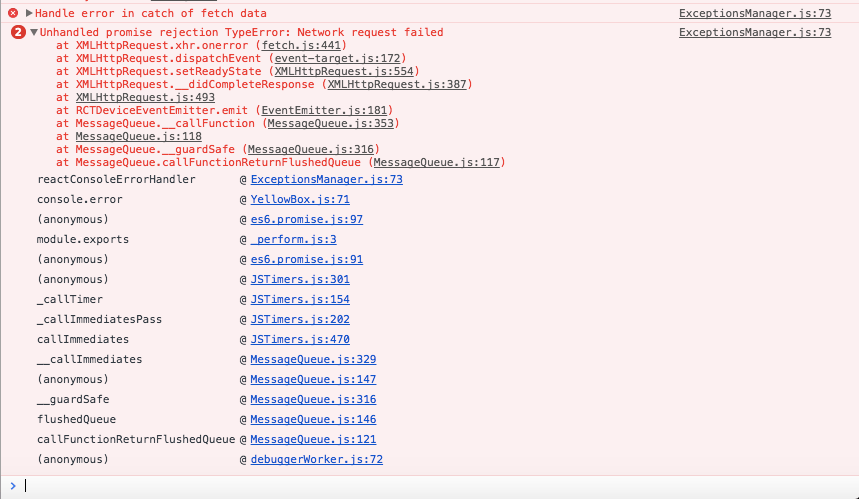Open JSTimers.js:301 link
The width and height of the screenshot is (859, 499).
pos(300,279)
